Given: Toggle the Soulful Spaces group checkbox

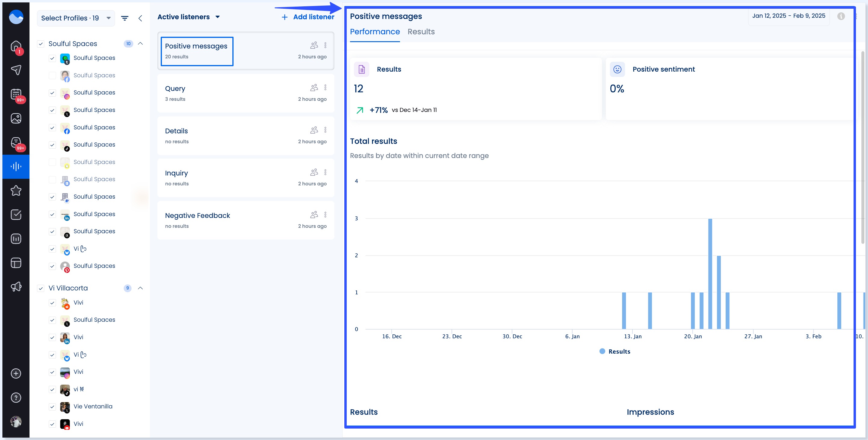Looking at the screenshot, I should click(41, 44).
